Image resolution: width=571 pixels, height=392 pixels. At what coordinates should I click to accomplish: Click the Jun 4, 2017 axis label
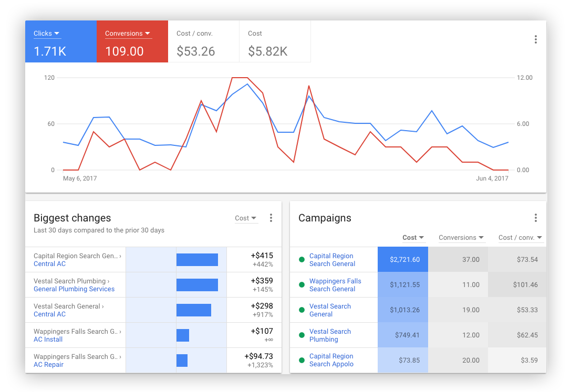pos(492,178)
